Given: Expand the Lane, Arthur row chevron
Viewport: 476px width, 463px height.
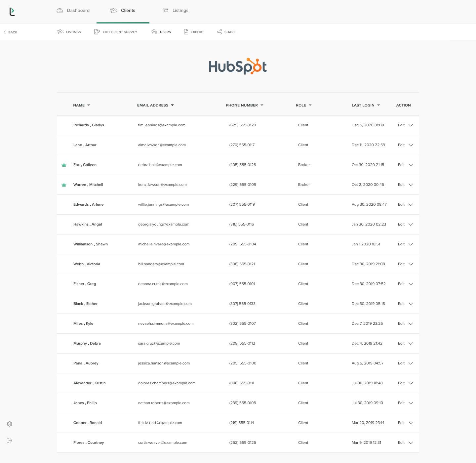Looking at the screenshot, I should coord(411,145).
